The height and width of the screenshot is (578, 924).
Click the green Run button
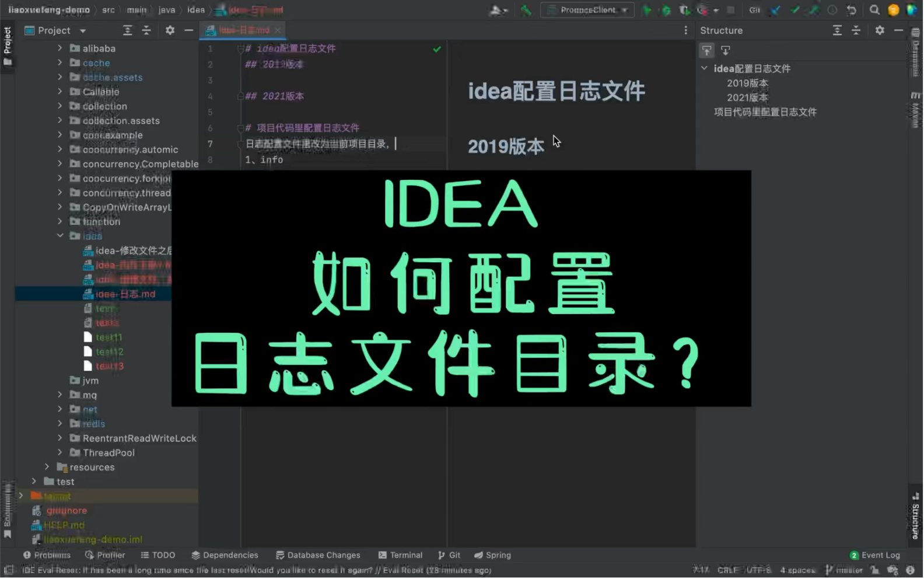point(647,10)
